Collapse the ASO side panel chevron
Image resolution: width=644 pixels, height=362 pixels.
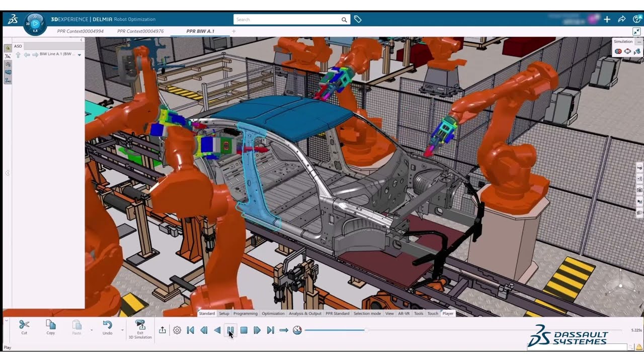82,40
